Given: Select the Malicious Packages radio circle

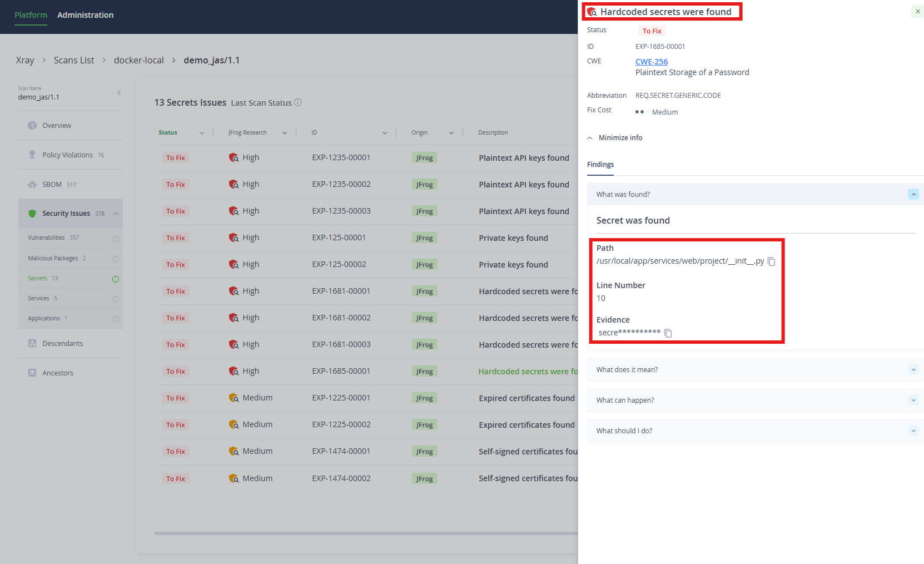Looking at the screenshot, I should pyautogui.click(x=116, y=259).
